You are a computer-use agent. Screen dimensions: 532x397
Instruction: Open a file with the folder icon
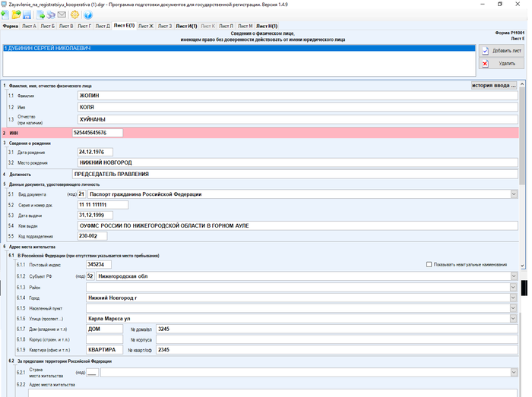(x=16, y=14)
